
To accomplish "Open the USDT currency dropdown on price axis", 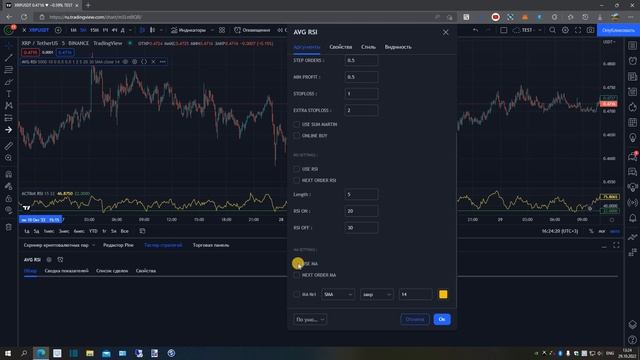I will click(x=609, y=42).
